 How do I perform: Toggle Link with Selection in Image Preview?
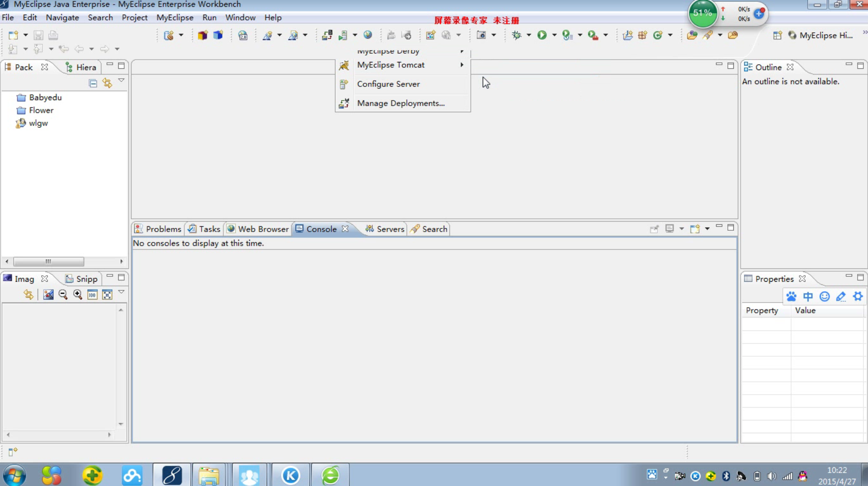click(29, 294)
